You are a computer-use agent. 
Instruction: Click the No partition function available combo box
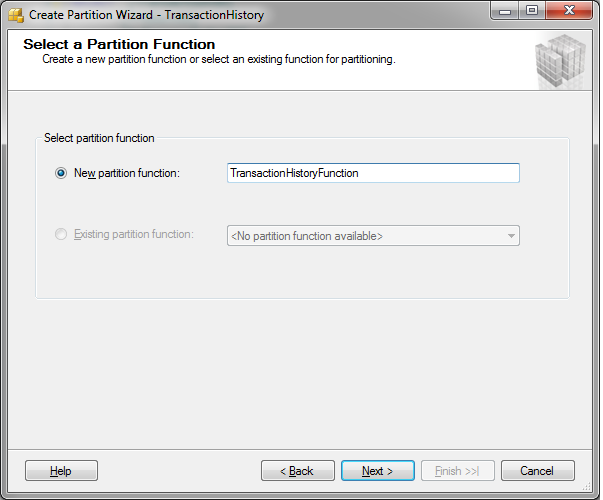tap(373, 236)
